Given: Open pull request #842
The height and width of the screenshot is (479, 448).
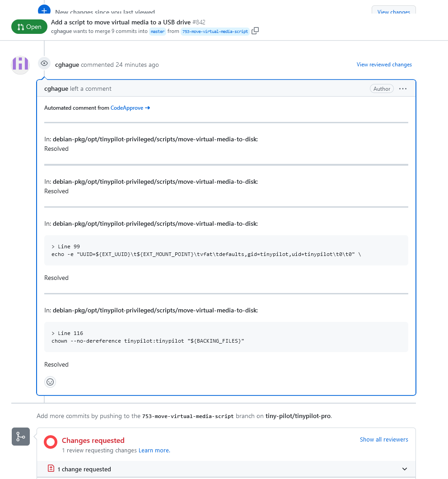Looking at the screenshot, I should tap(198, 22).
